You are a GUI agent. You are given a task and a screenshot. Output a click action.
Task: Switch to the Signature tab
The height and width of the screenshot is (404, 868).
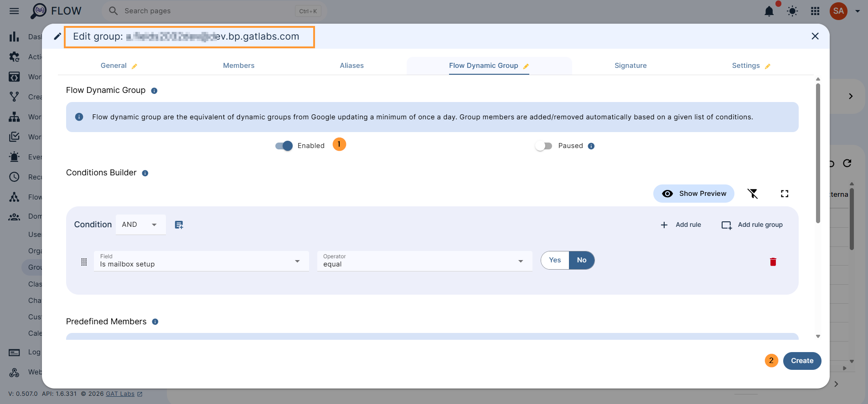630,66
